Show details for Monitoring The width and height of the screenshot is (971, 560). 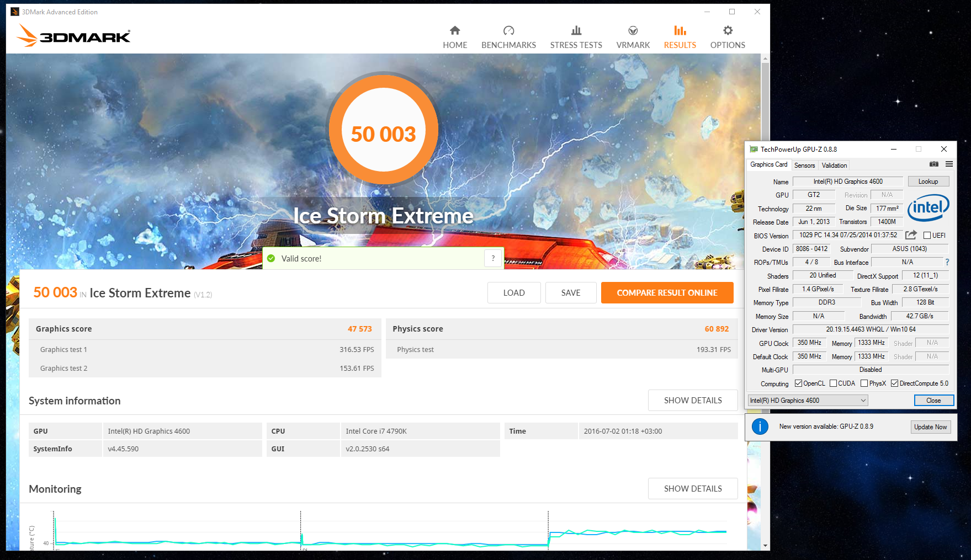(693, 488)
